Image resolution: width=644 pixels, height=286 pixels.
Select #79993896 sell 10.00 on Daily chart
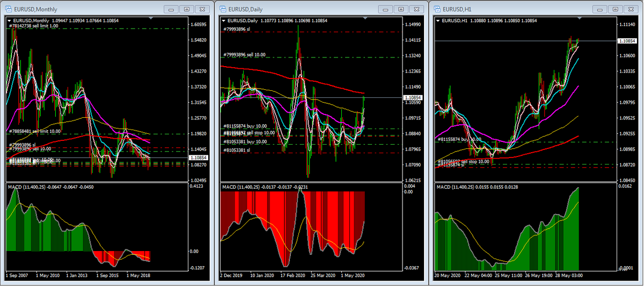point(245,55)
